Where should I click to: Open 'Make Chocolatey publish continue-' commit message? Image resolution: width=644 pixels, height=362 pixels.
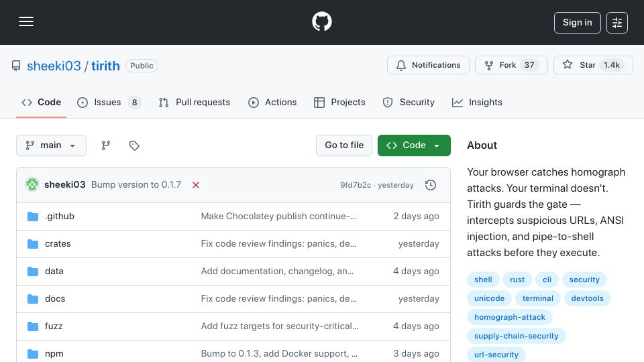(x=279, y=217)
